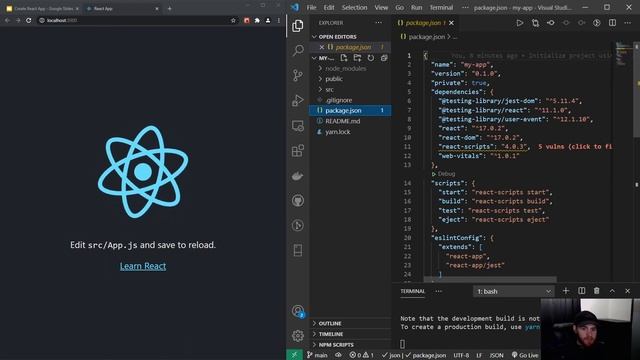Open editor More Actions ellipsis
The image size is (640, 360).
[x=627, y=23]
